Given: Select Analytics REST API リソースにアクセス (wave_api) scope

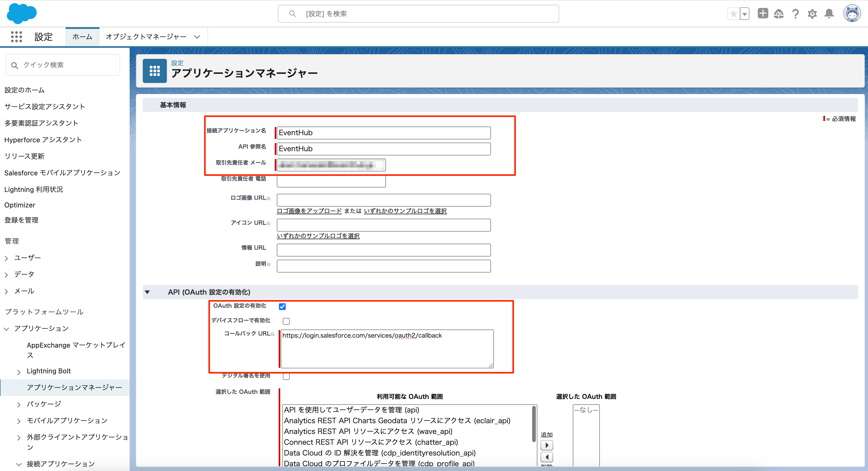Looking at the screenshot, I should click(368, 432).
